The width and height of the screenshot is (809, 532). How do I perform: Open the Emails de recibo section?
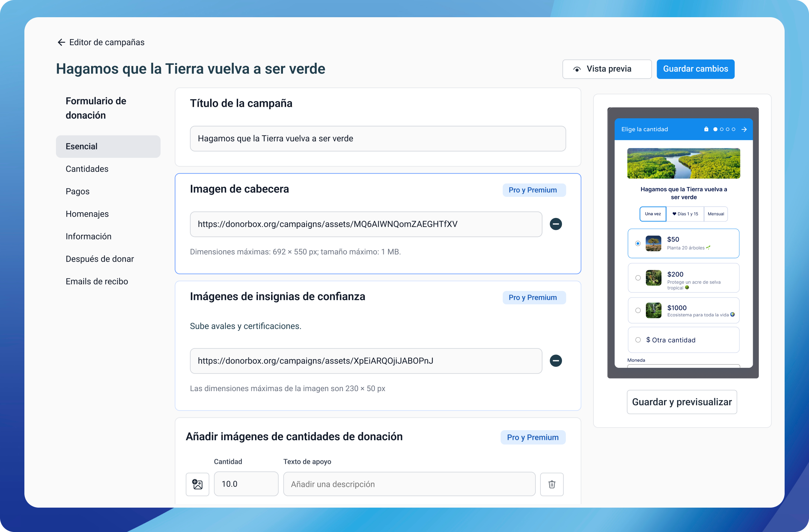(97, 282)
